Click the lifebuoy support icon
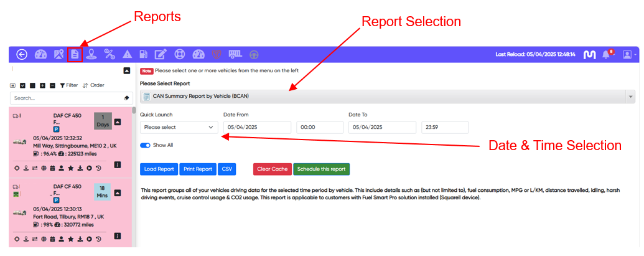This screenshot has height=256, width=644. (x=179, y=55)
